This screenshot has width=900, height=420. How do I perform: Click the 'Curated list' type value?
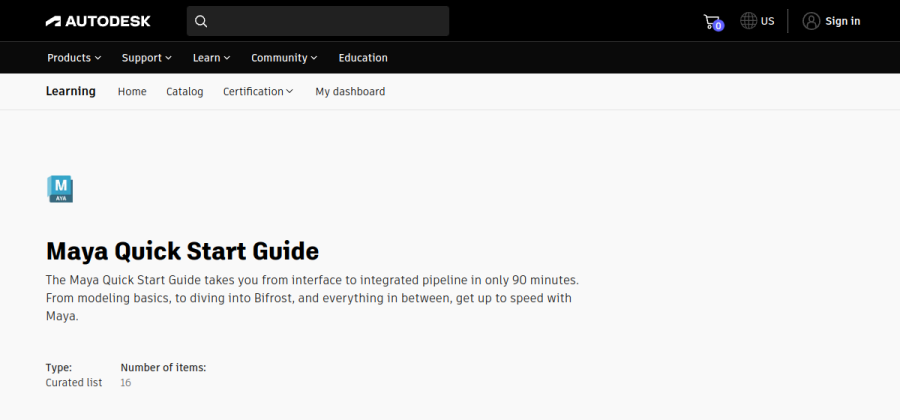point(74,383)
